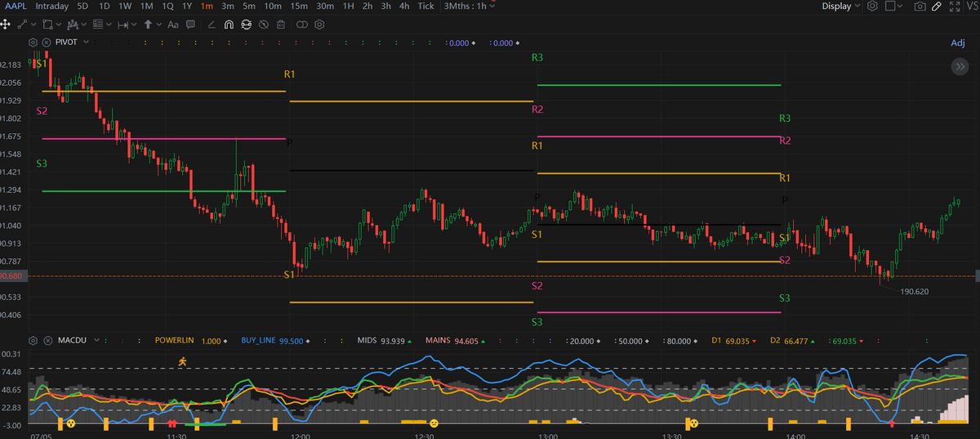Take a chart screenshot with camera icon

[x=920, y=7]
